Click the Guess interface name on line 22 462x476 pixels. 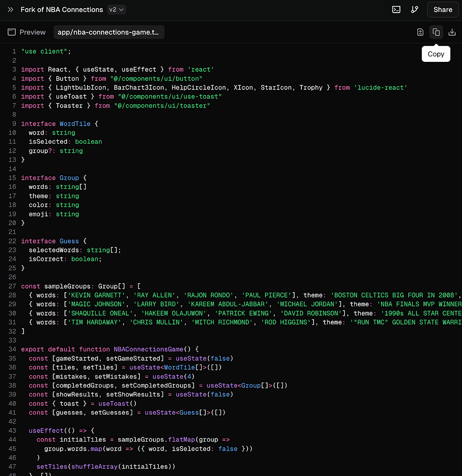coord(69,241)
